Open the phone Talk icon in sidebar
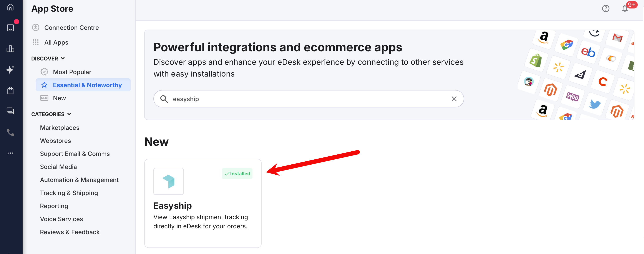The image size is (644, 254). pos(10,132)
